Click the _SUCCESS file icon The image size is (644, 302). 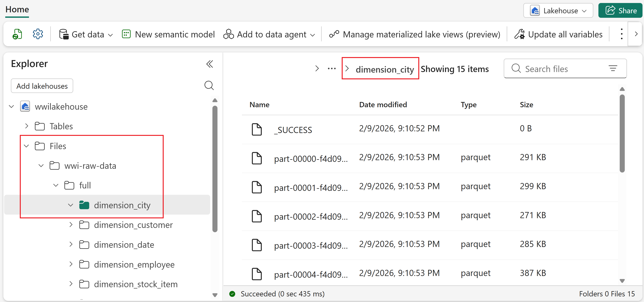pyautogui.click(x=257, y=129)
